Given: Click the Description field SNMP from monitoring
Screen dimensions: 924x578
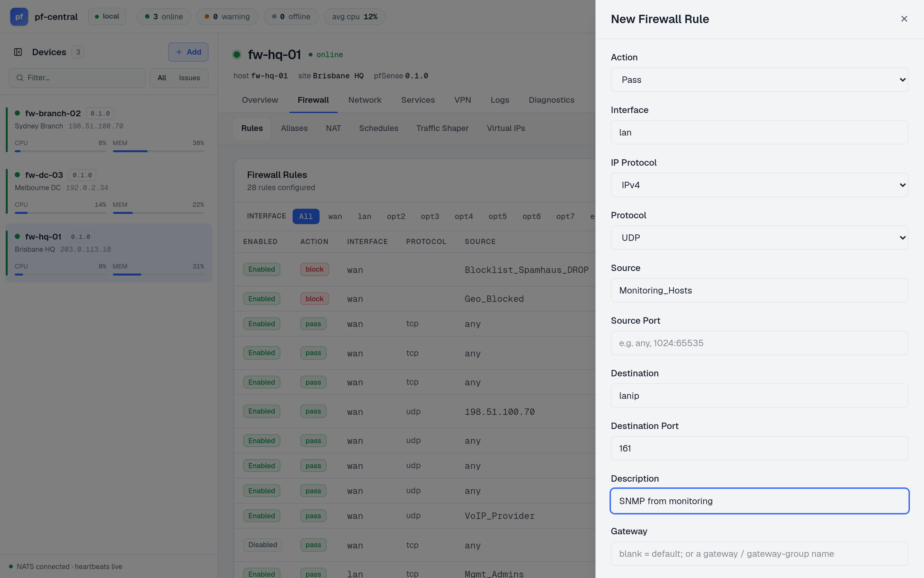Looking at the screenshot, I should click(x=759, y=501).
